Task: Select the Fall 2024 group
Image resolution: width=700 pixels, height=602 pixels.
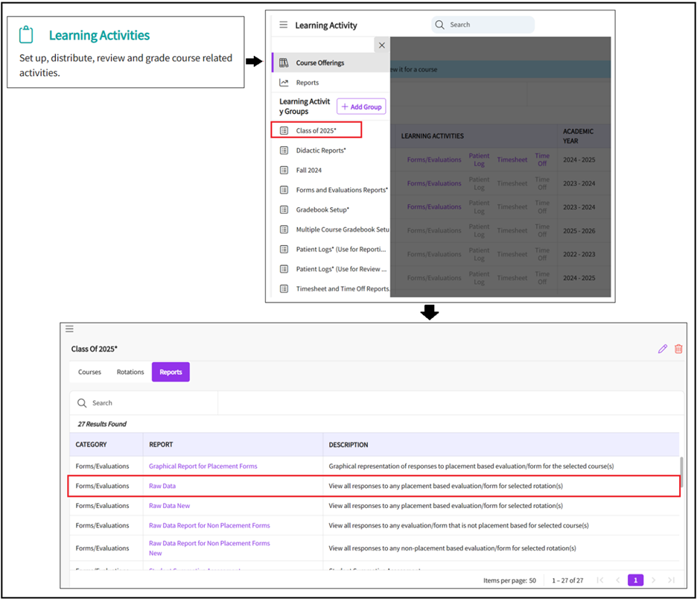Action: click(308, 170)
